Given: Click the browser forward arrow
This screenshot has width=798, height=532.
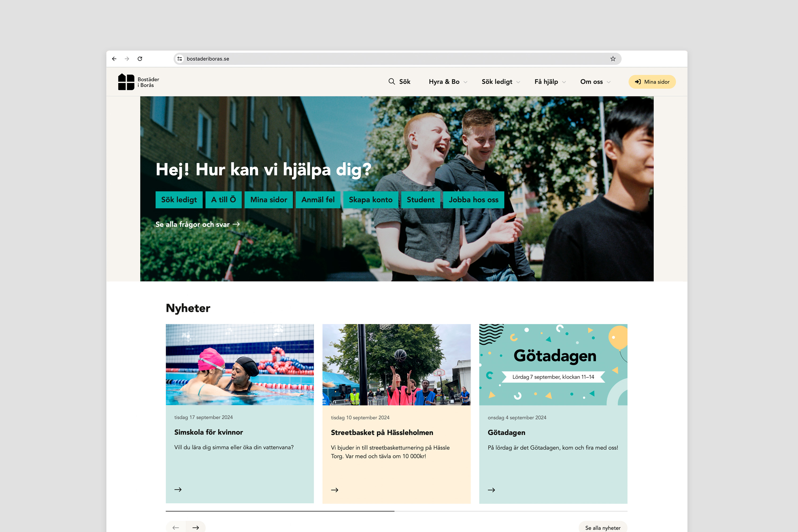Looking at the screenshot, I should 127,59.
